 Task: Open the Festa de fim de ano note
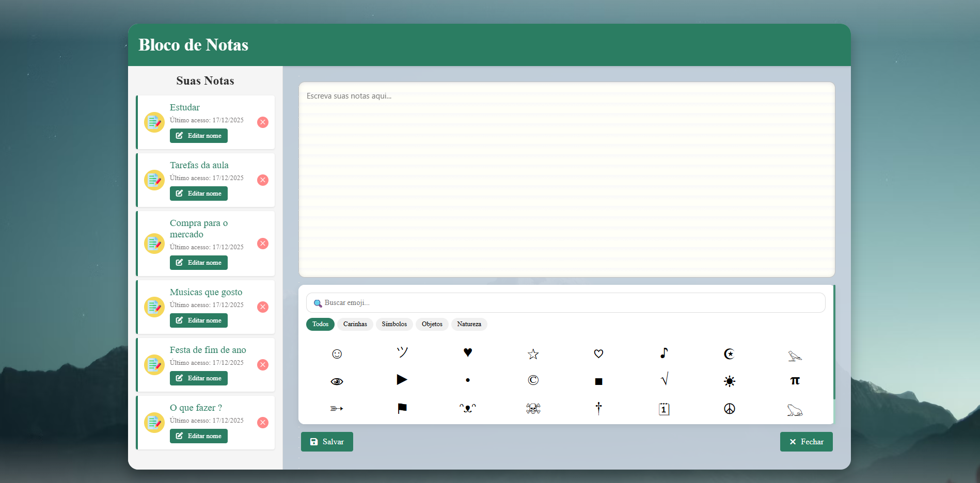[x=208, y=350]
